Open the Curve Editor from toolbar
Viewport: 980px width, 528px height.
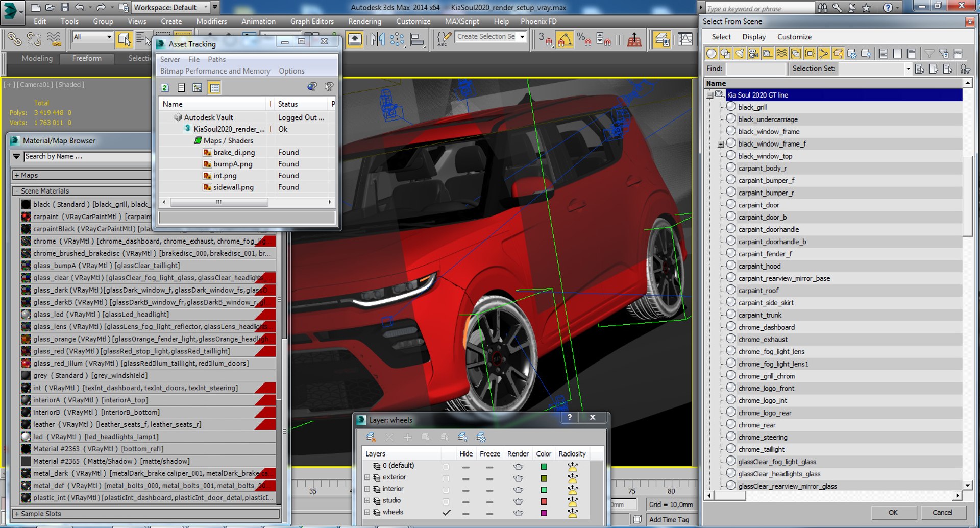(x=685, y=39)
